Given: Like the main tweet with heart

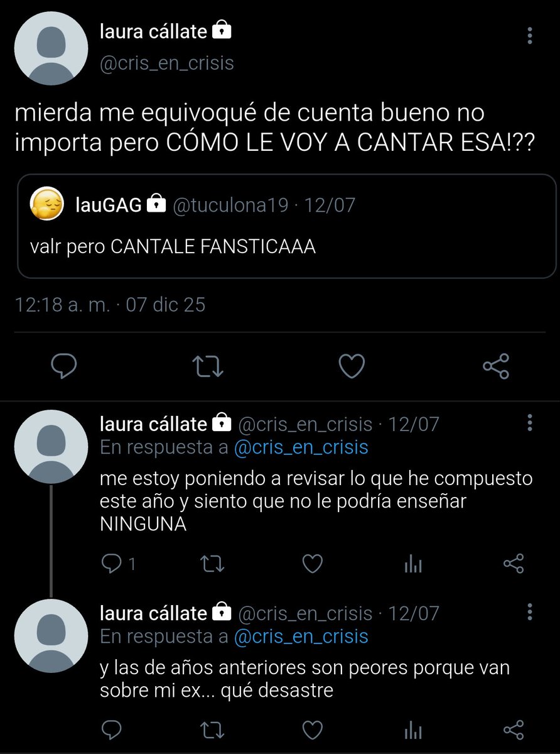Looking at the screenshot, I should click(352, 366).
